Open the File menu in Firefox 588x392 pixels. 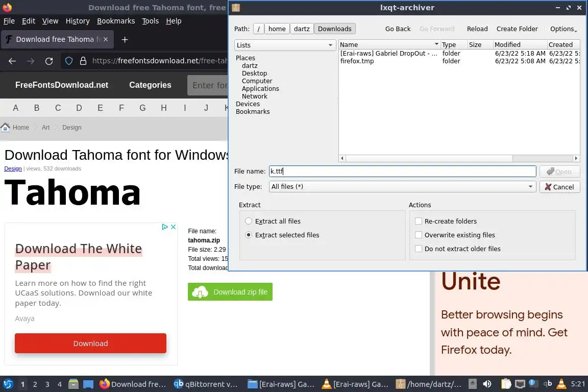click(x=9, y=21)
